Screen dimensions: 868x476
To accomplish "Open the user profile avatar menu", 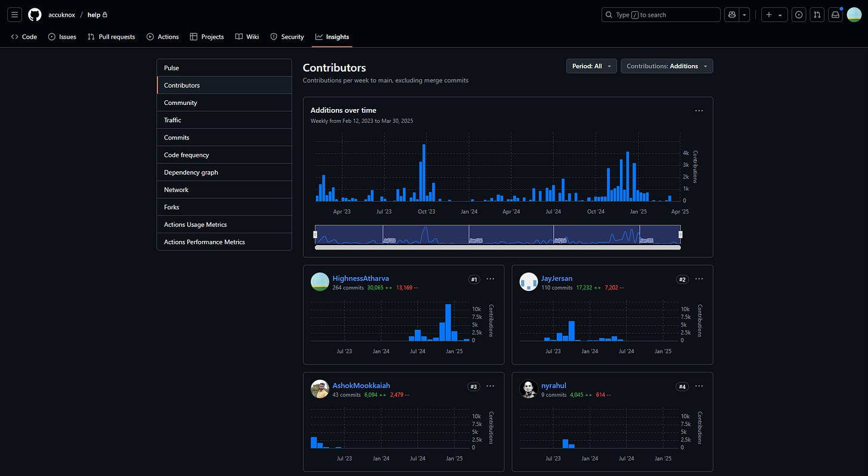I will point(854,14).
